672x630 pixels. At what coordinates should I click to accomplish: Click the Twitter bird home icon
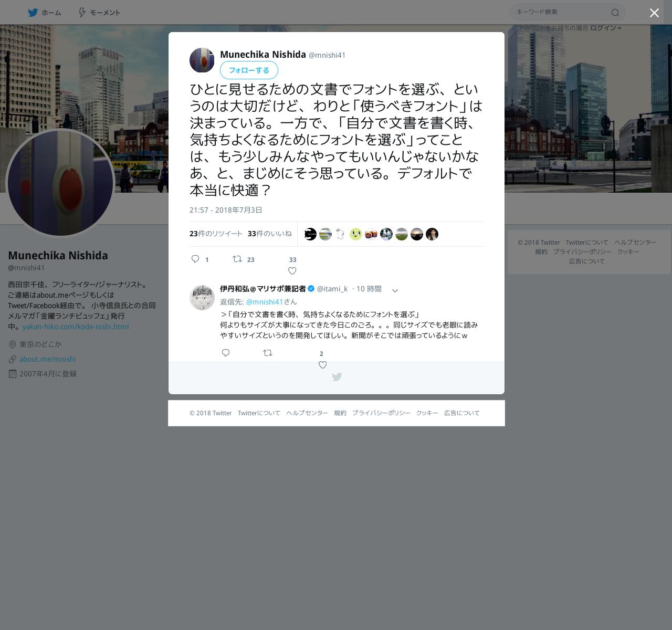(33, 12)
